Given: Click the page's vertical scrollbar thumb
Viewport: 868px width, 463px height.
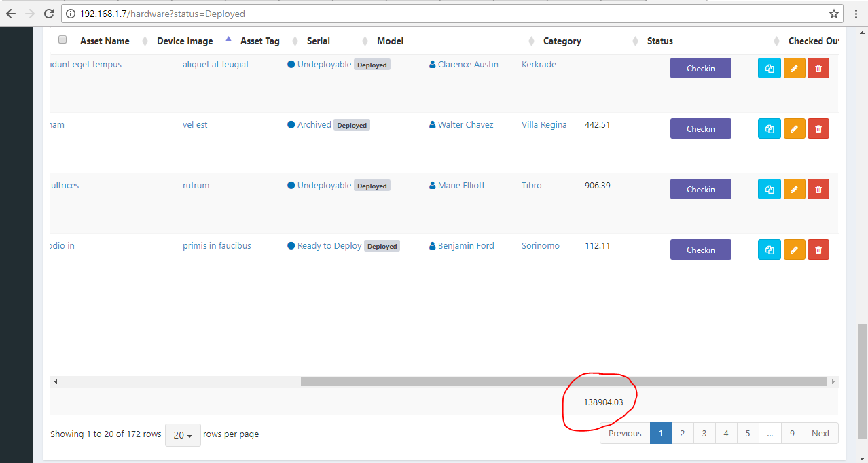Looking at the screenshot, I should click(862, 382).
